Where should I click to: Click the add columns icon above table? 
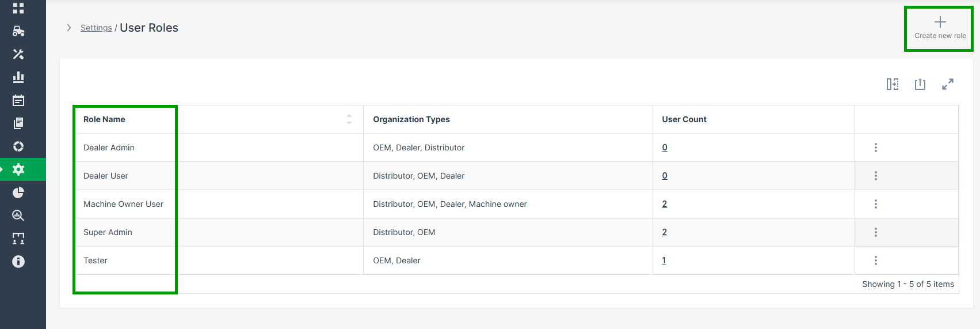(x=893, y=84)
